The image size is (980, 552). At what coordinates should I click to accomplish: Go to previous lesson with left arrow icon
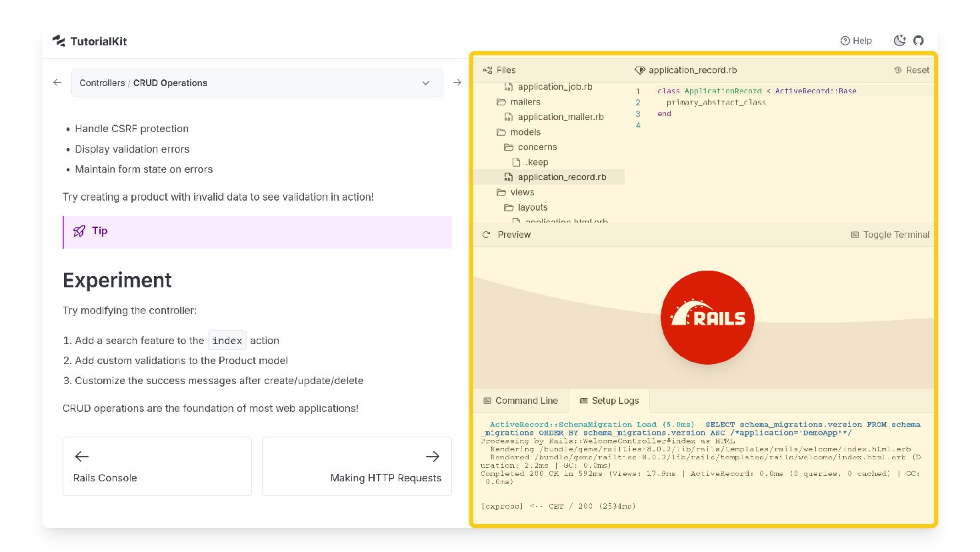pyautogui.click(x=57, y=83)
